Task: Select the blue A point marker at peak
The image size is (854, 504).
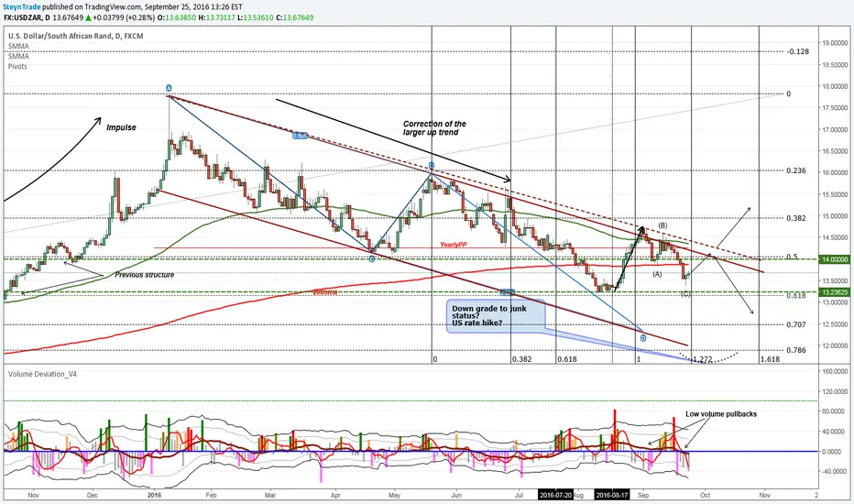Action: 169,88
